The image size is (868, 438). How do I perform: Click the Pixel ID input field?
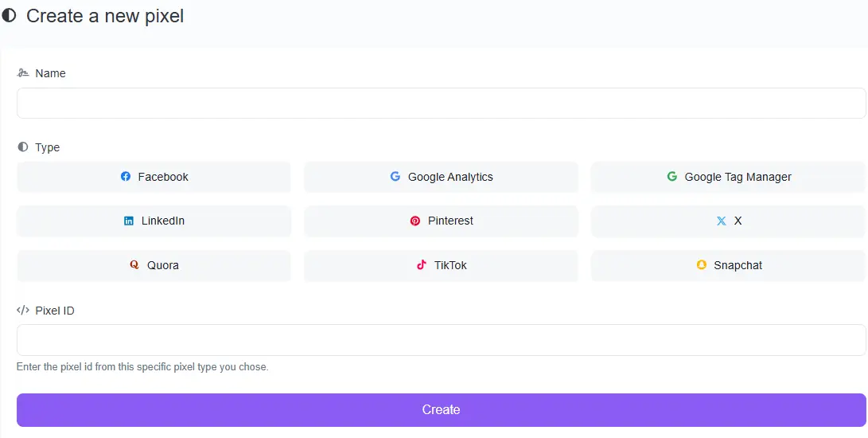[x=442, y=340]
